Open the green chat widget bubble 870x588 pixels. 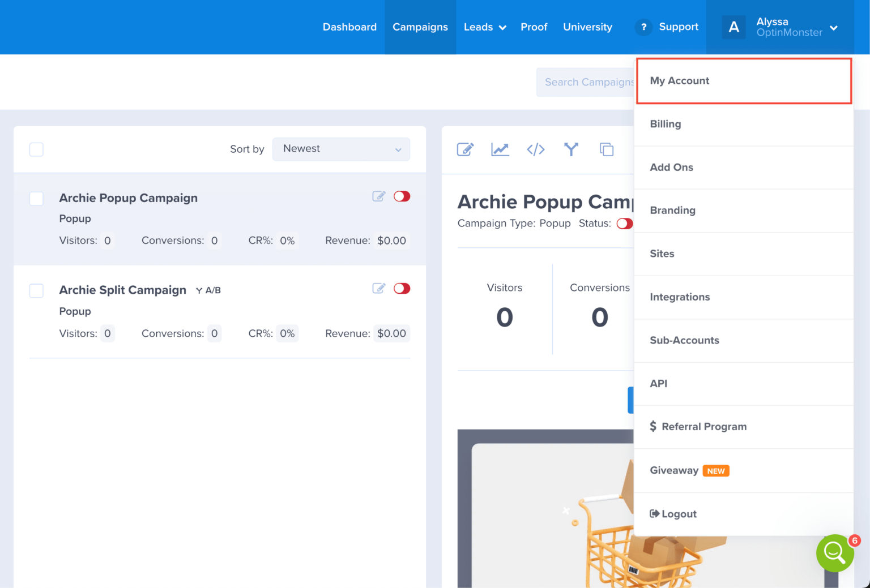pos(835,553)
